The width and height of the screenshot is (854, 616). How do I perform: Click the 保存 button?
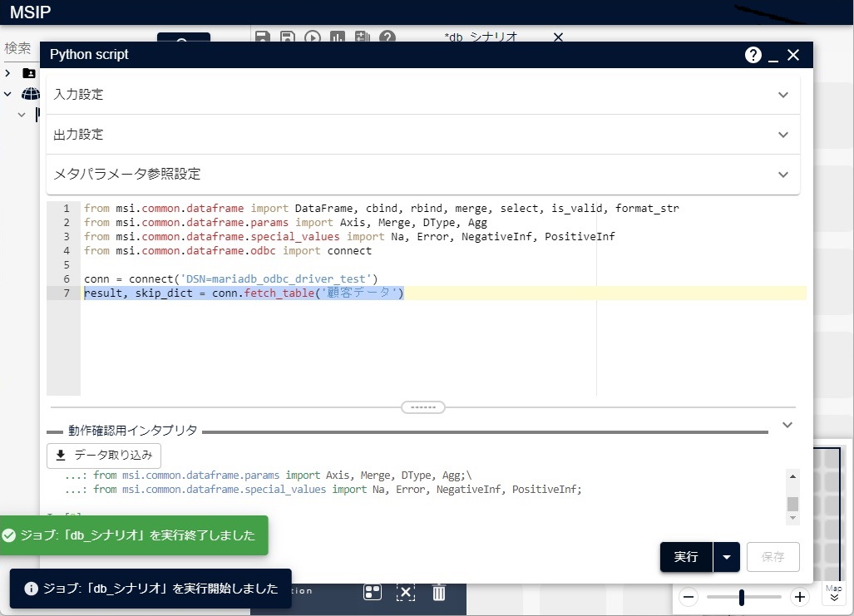(x=773, y=557)
